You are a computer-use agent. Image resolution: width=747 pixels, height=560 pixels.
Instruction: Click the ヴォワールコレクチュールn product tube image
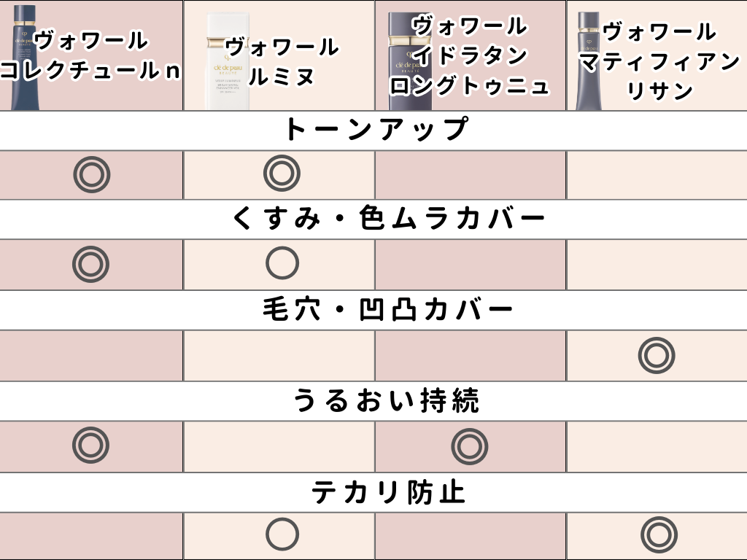click(24, 58)
